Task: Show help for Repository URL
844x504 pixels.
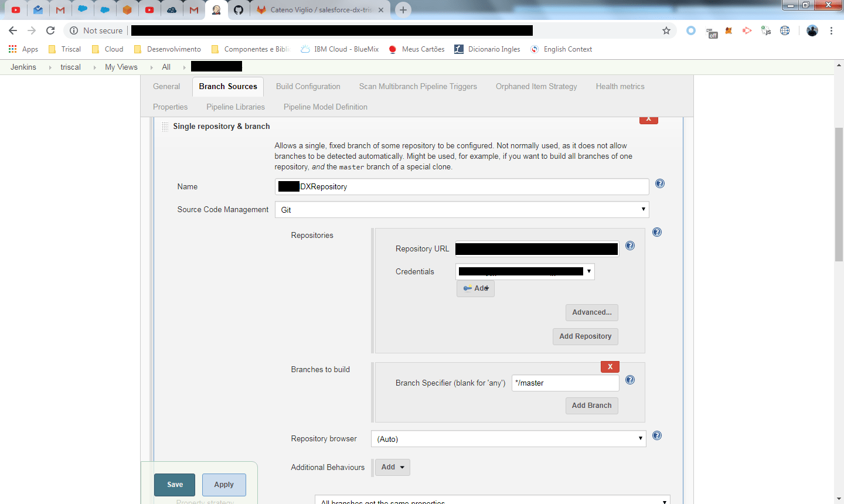Action: [630, 246]
